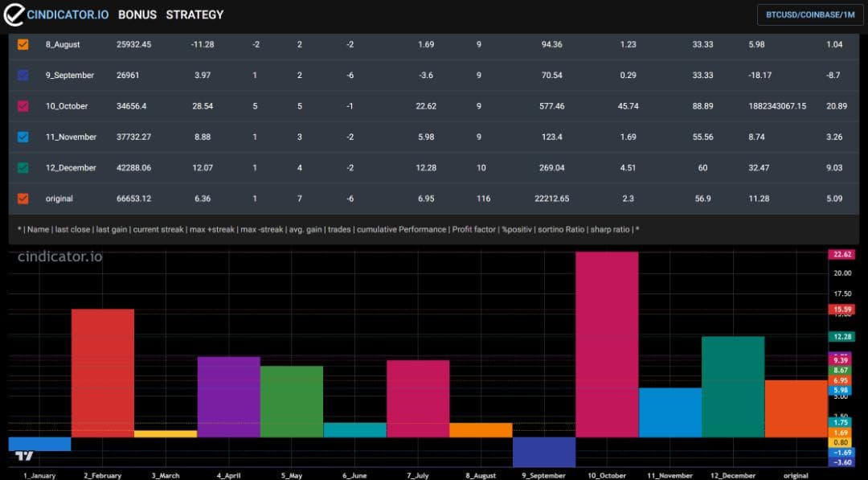Click the 22.62 price axis label

click(841, 255)
